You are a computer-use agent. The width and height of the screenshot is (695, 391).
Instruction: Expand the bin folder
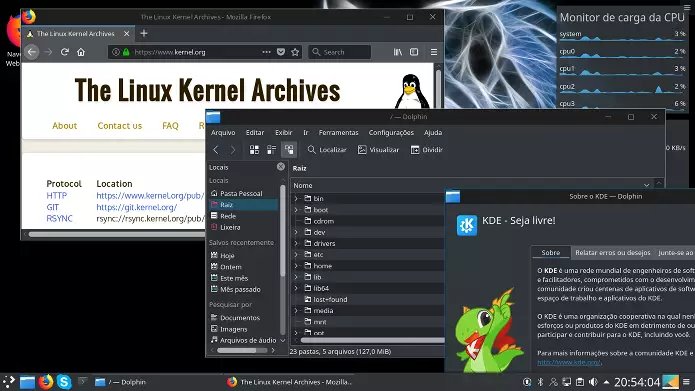(297, 199)
